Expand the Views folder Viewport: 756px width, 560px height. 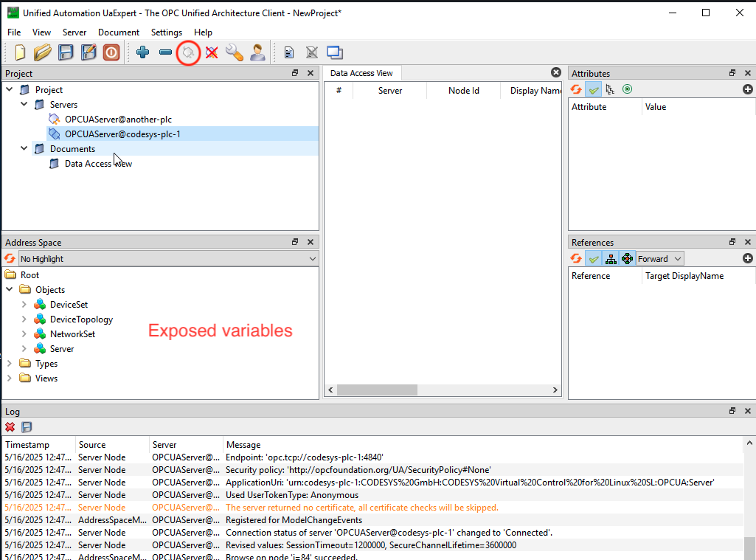point(9,378)
